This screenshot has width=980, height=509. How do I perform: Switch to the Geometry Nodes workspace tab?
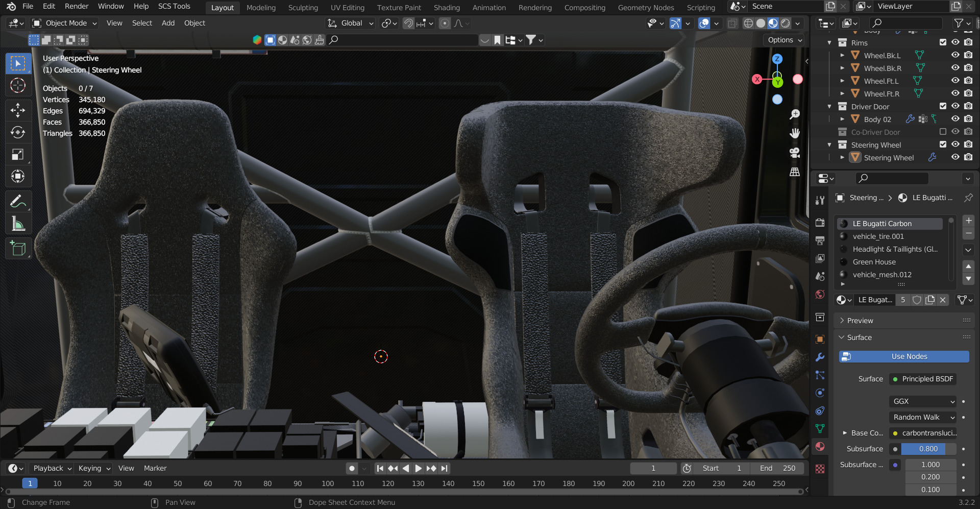click(x=646, y=8)
